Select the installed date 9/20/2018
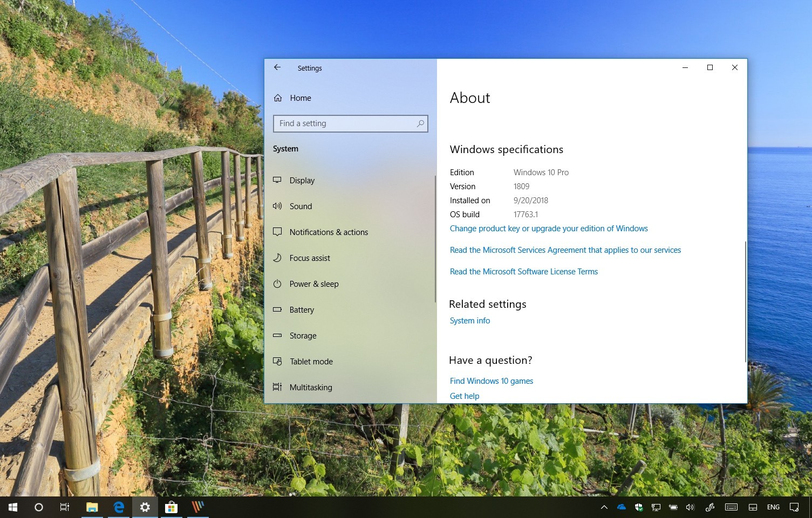The height and width of the screenshot is (518, 812). click(x=531, y=201)
